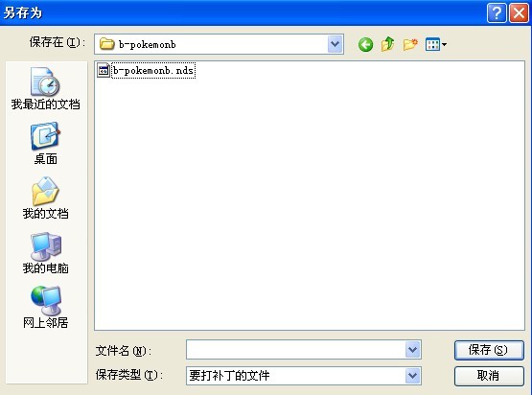This screenshot has width=532, height=395.
Task: Click the b-pokemonb.nds file icon
Action: click(104, 70)
